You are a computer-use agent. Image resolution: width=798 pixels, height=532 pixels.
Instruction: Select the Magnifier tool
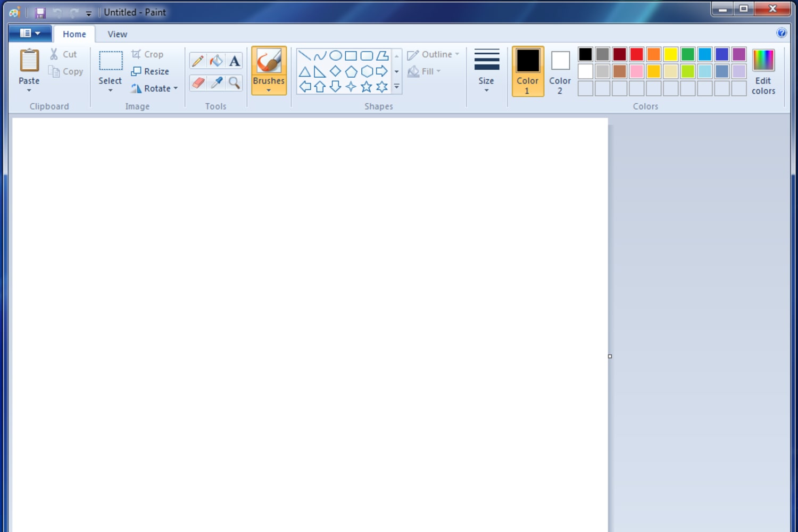(x=234, y=83)
